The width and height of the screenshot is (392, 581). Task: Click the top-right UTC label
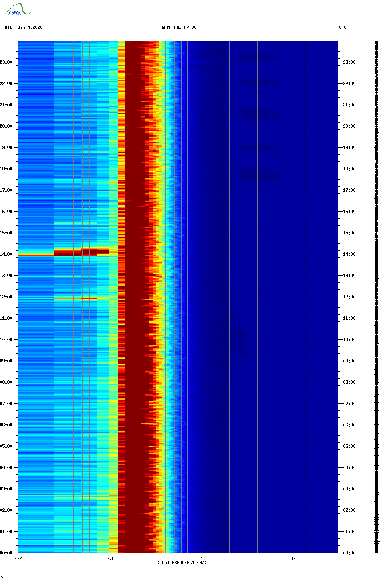pyautogui.click(x=343, y=27)
